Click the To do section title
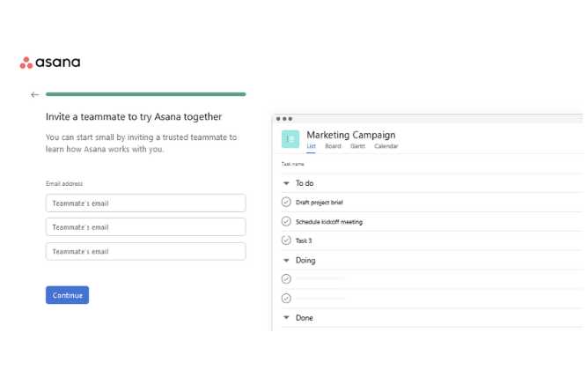This screenshot has height=377, width=588. click(305, 183)
